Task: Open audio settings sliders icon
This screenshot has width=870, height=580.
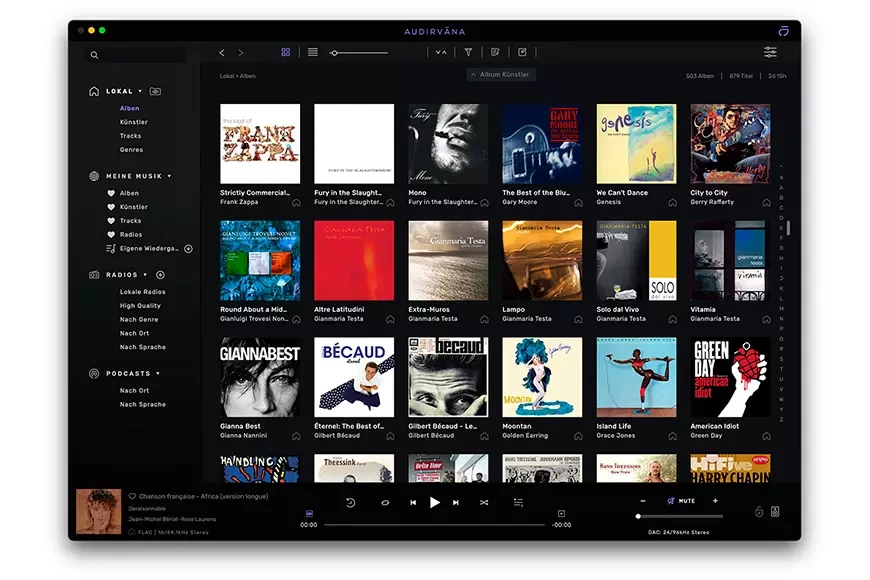Action: point(770,52)
